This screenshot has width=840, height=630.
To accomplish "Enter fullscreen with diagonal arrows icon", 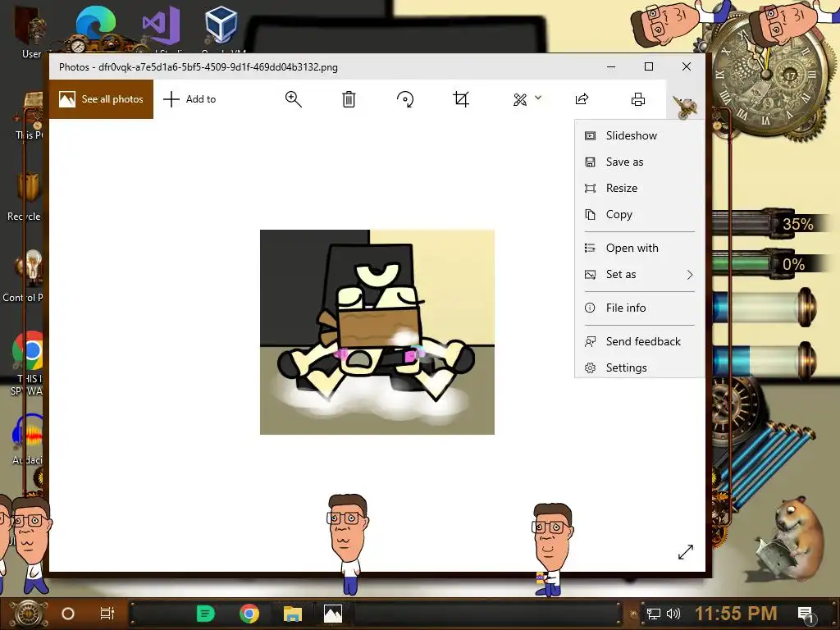I will [685, 552].
